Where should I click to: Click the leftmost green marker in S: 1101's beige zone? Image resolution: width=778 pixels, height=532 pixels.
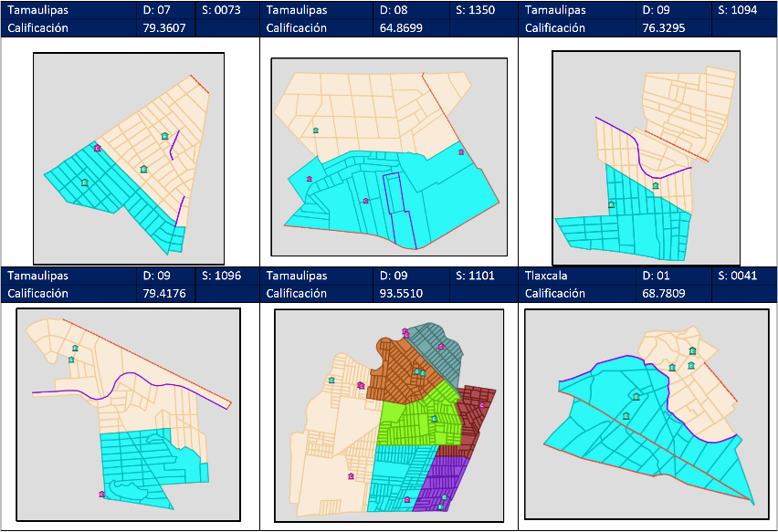click(331, 380)
